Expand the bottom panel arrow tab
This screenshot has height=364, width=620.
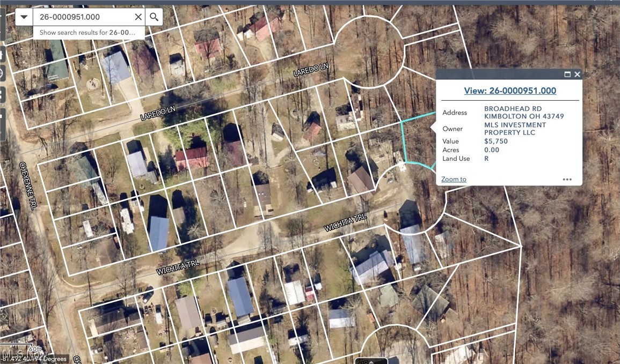371,361
